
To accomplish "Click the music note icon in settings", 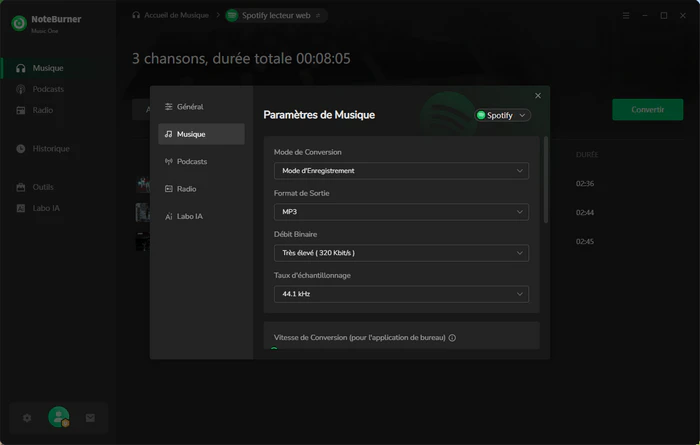I will tap(168, 134).
